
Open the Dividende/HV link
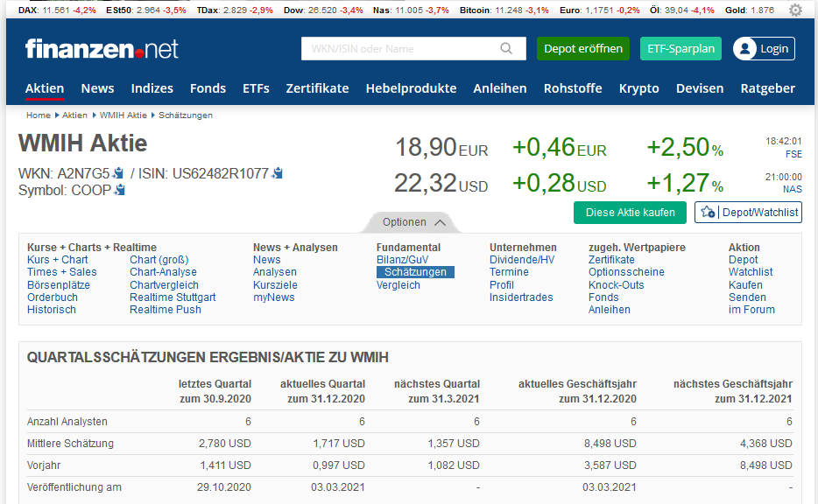[x=522, y=260]
